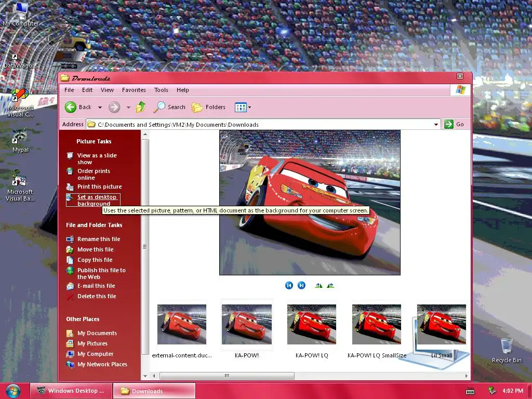Open My Computer in Other Places
The image size is (532, 399).
[96, 354]
